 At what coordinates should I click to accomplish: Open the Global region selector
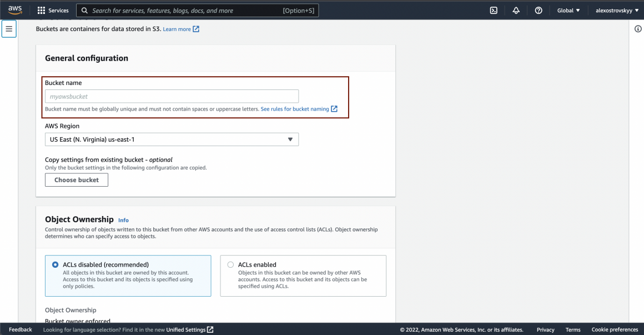pos(568,11)
